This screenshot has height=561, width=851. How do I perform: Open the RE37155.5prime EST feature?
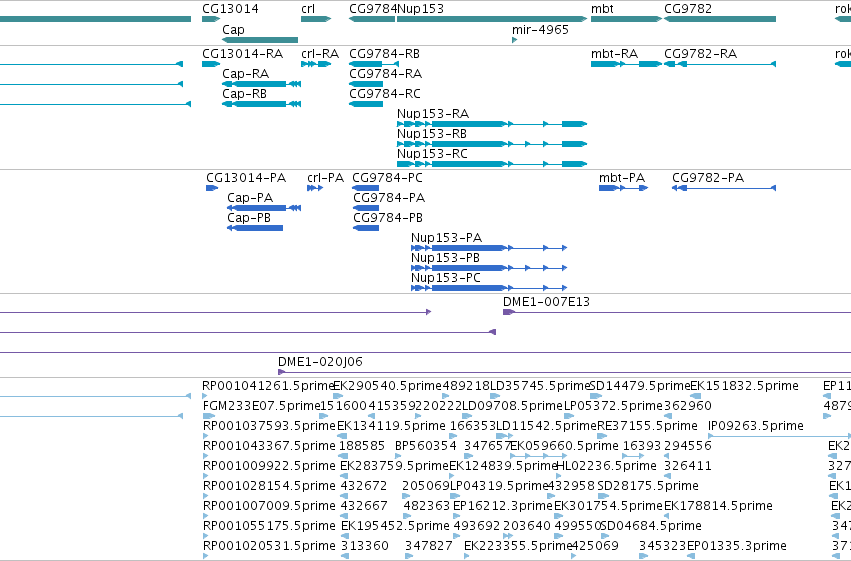click(x=601, y=436)
